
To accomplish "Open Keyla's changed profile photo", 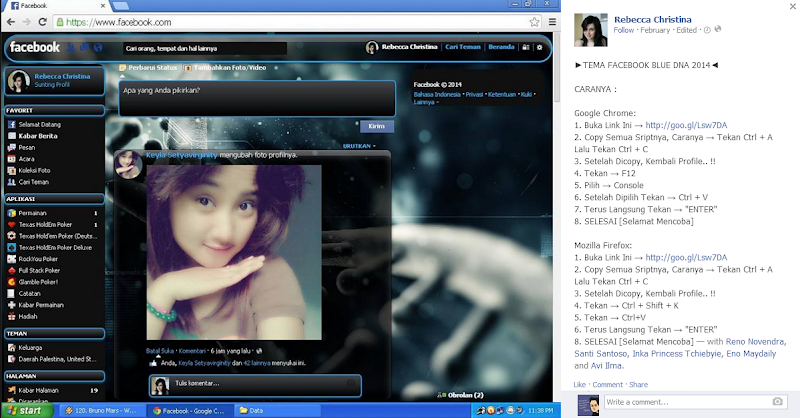I will [x=234, y=252].
